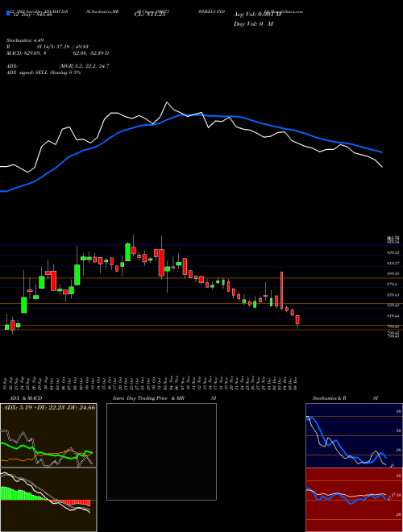Click the 'SI 14/3: 37.18 / 49.83' reading
This screenshot has height=532, width=403.
[x=62, y=47]
